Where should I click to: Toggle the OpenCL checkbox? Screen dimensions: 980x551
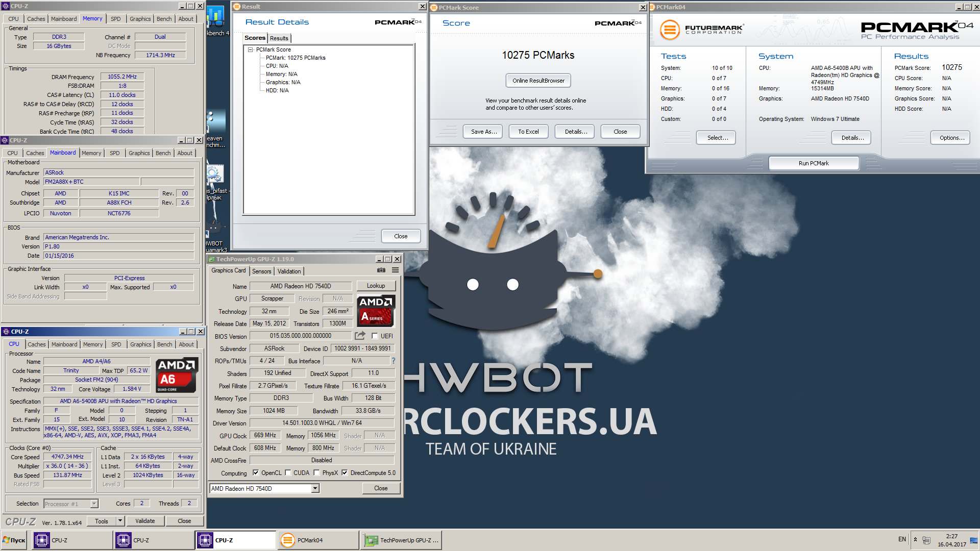click(x=256, y=473)
